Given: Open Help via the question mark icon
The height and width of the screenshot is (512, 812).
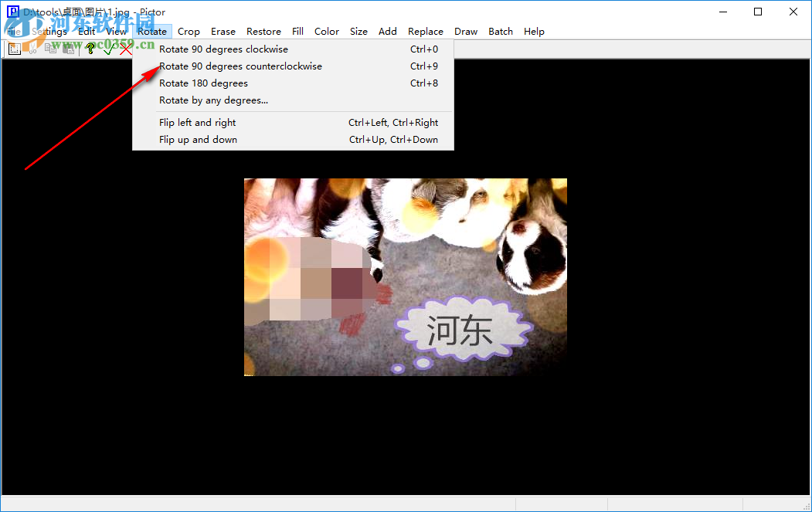Looking at the screenshot, I should click(x=90, y=48).
